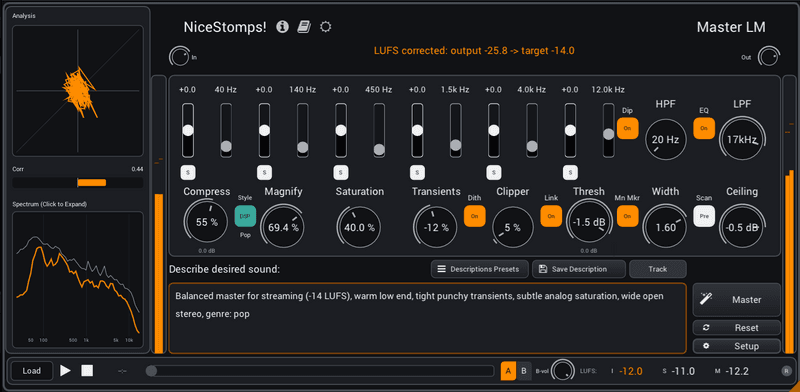Screen dimensions: 800x392
Task: Click the Ceiling -0.5 dB knob
Action: click(x=742, y=227)
